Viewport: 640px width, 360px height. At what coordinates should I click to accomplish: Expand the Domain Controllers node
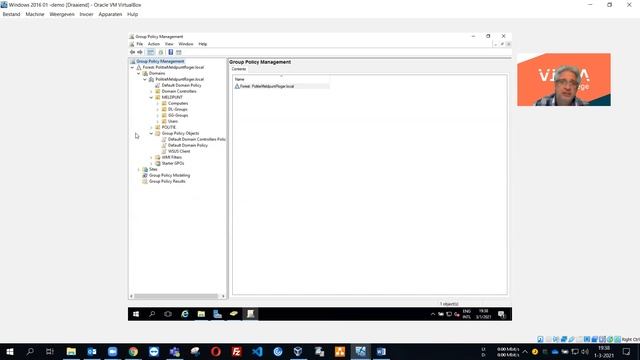[151, 91]
